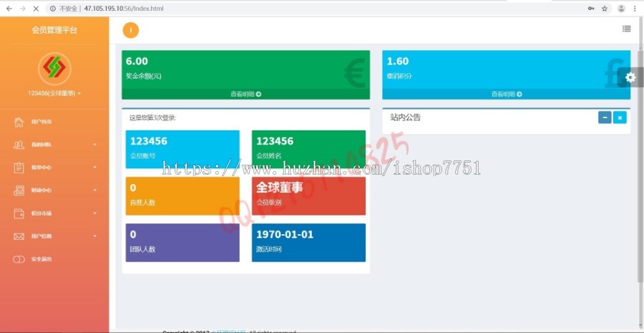The height and width of the screenshot is (333, 644).
Task: Expand the 用户信箱 submenu arrow
Action: click(x=95, y=236)
